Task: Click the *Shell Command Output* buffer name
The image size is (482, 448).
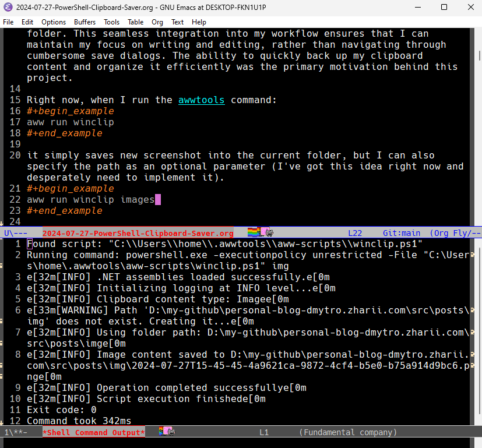Action: [x=93, y=432]
